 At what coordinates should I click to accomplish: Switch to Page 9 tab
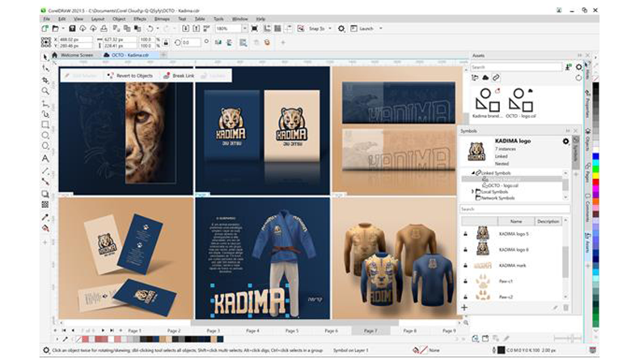coord(449,331)
